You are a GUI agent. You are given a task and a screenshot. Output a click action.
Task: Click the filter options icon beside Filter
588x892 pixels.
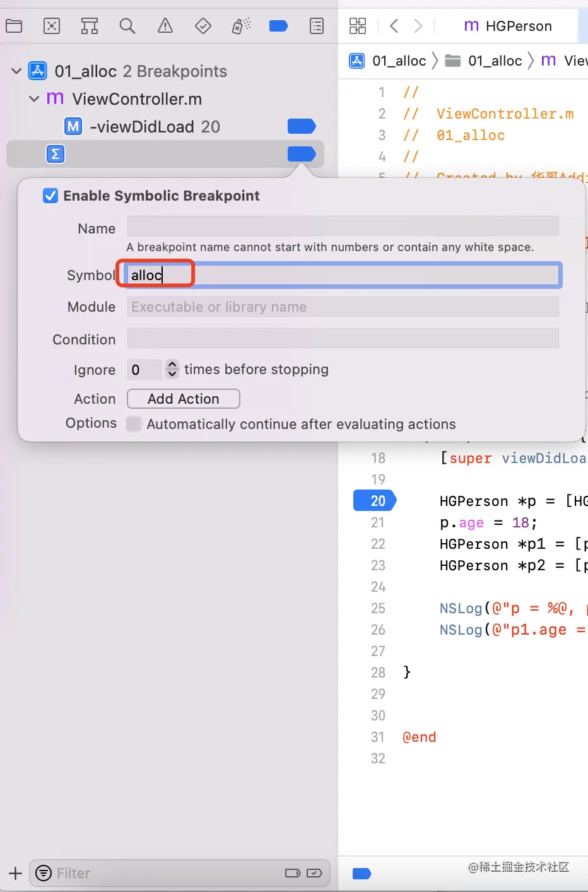44,873
